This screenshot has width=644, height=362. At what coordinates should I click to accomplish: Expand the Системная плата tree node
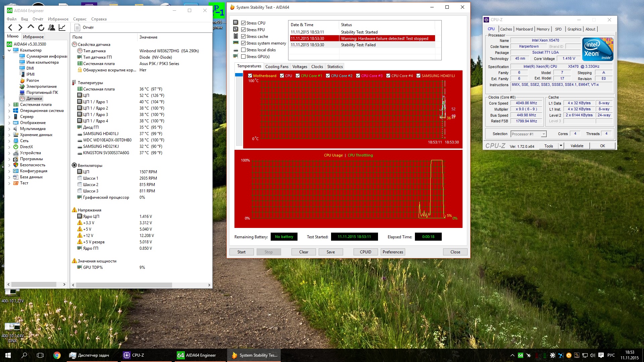(9, 105)
